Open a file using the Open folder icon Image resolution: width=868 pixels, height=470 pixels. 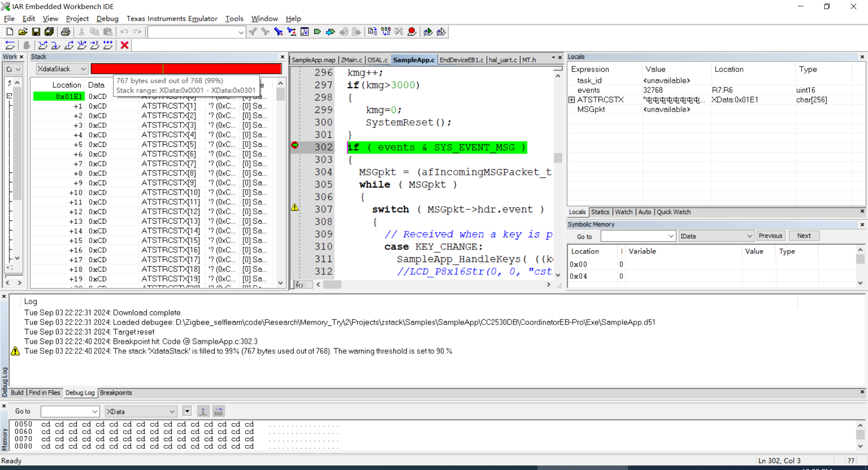pos(23,32)
